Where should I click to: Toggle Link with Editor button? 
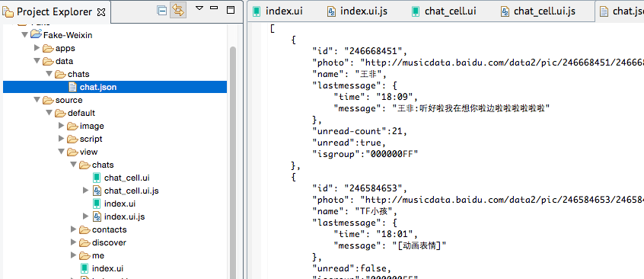click(178, 11)
